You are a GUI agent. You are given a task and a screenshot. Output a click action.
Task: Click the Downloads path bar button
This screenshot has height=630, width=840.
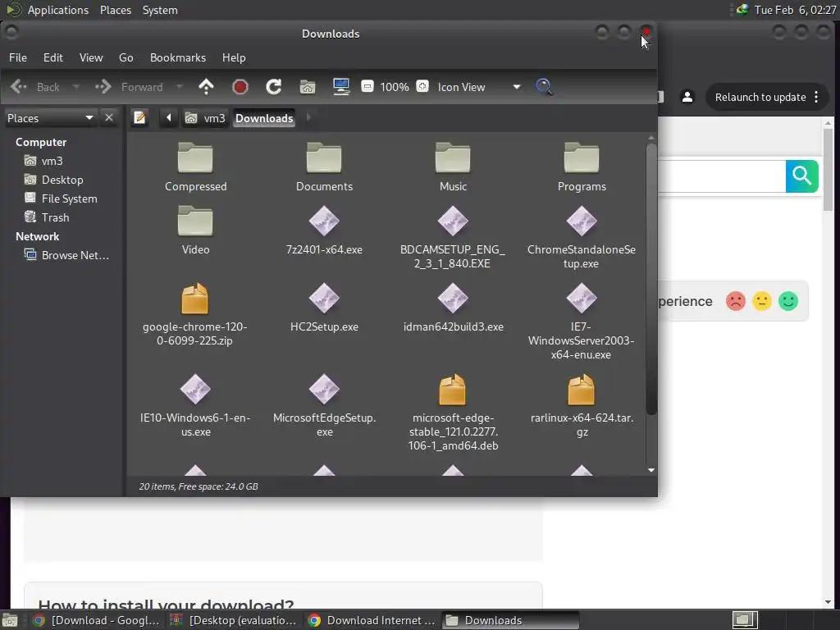(x=264, y=118)
